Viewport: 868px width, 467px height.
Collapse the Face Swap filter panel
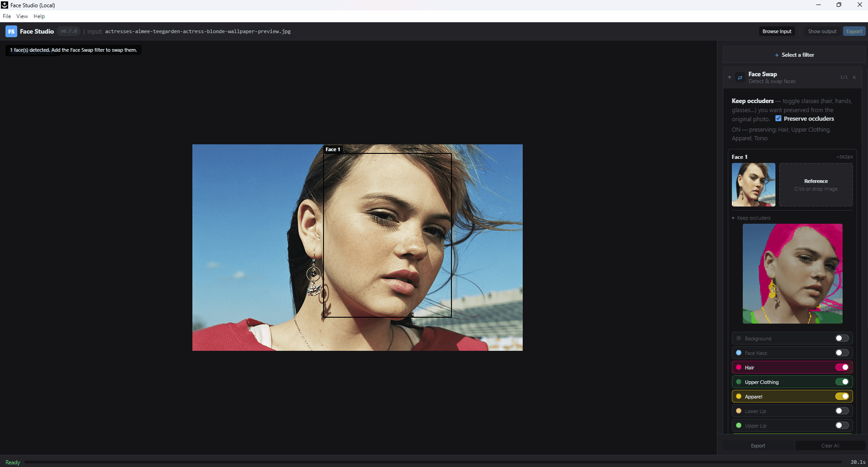pos(730,78)
